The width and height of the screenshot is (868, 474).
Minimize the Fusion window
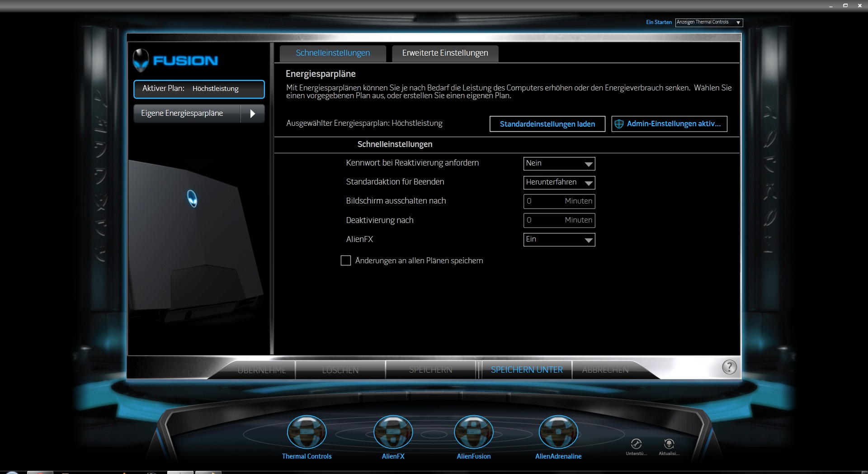(831, 6)
